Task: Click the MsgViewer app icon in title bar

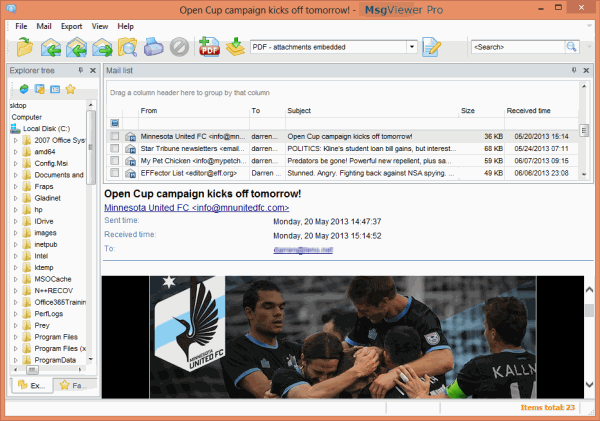Action: [11, 8]
